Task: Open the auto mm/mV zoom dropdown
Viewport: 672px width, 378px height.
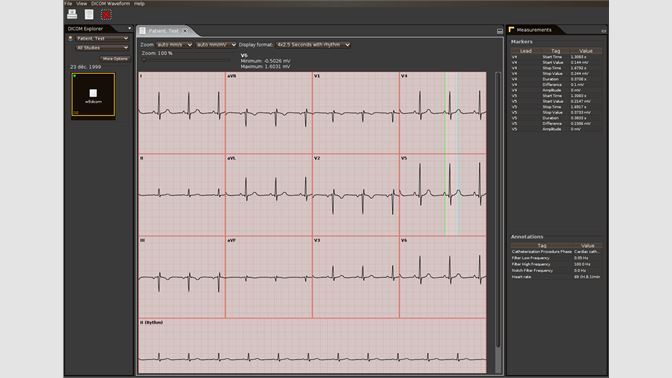Action: (x=216, y=45)
